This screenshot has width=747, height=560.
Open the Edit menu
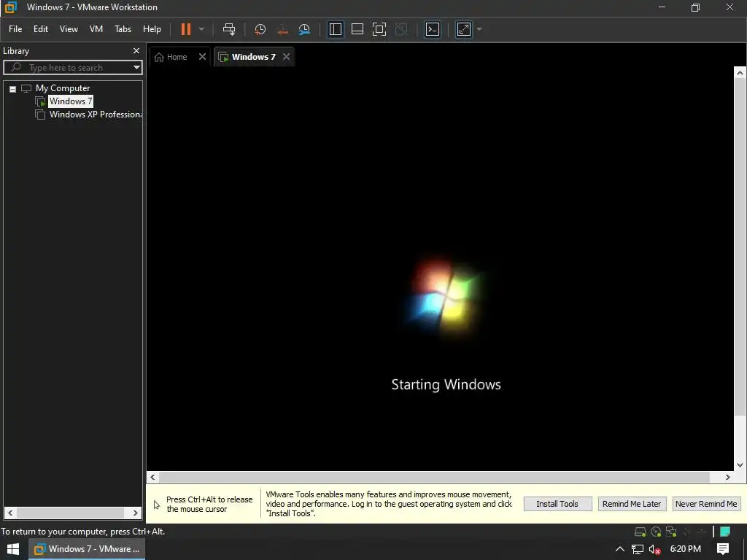[41, 29]
